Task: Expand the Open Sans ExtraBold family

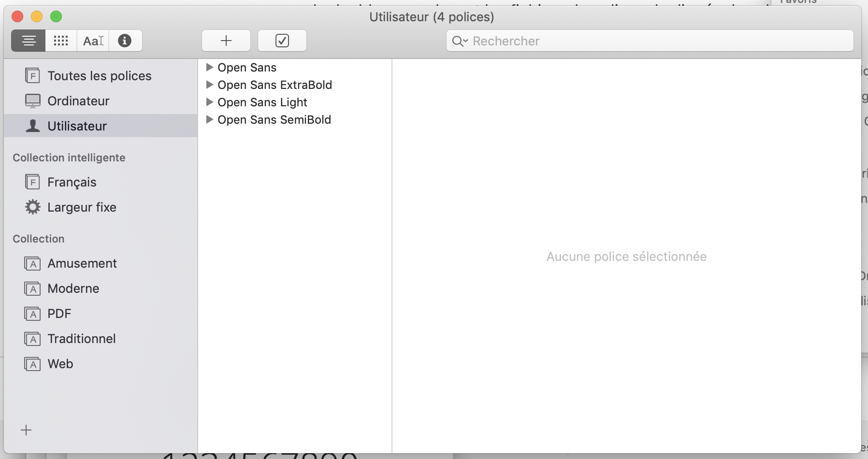Action: 209,85
